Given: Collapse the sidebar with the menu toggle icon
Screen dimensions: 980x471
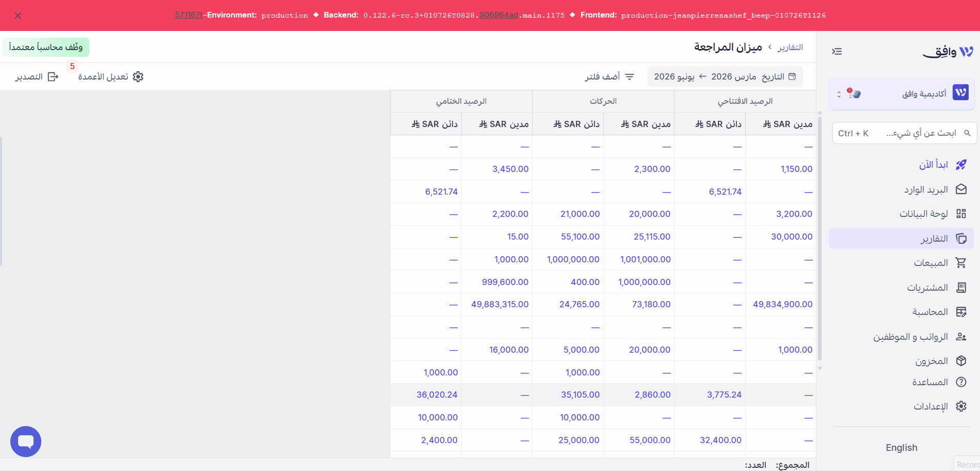Looking at the screenshot, I should (837, 52).
